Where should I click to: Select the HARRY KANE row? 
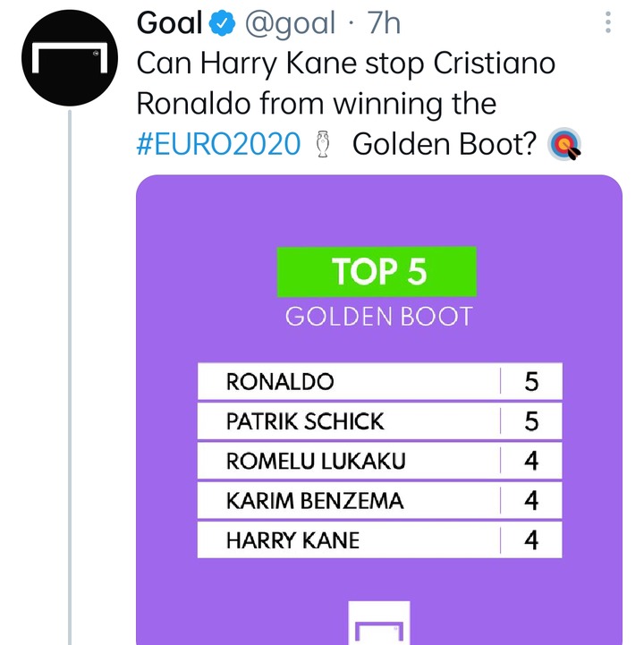[x=379, y=539]
